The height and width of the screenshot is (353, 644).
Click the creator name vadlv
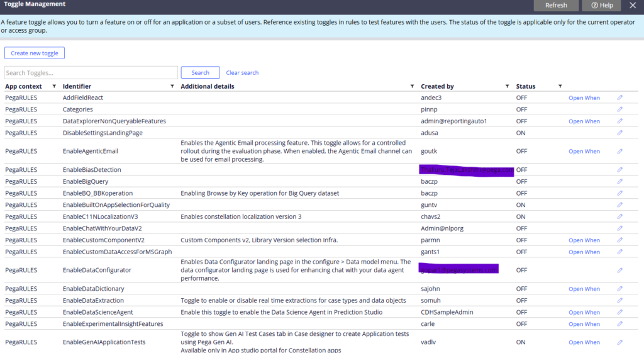coord(428,342)
